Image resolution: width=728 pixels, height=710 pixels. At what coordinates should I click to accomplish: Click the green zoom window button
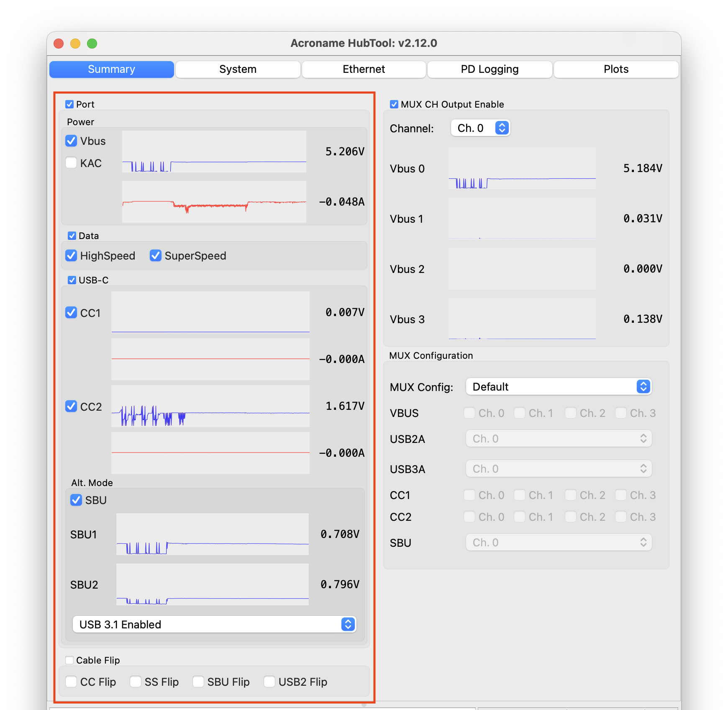[x=92, y=44]
